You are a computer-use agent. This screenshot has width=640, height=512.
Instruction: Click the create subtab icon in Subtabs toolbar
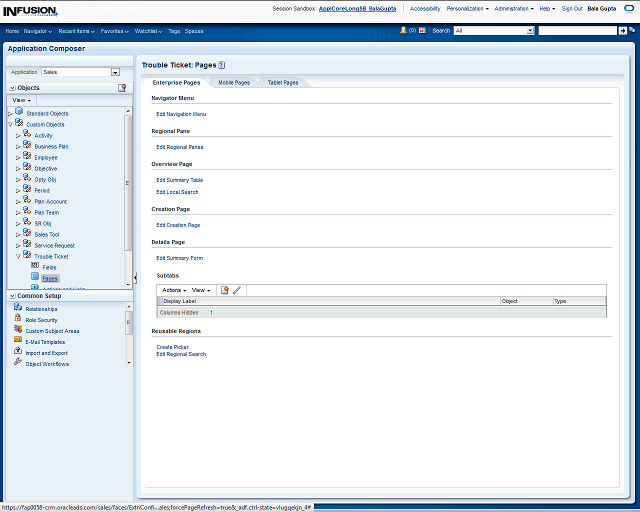click(x=225, y=290)
